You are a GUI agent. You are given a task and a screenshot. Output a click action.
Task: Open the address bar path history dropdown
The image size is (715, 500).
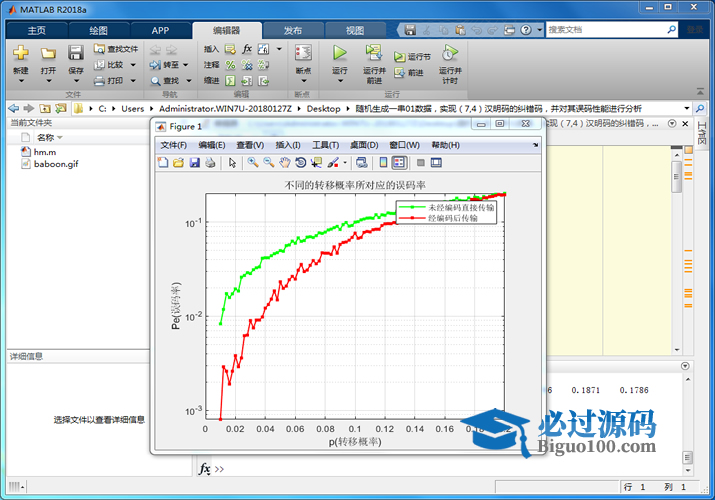687,108
